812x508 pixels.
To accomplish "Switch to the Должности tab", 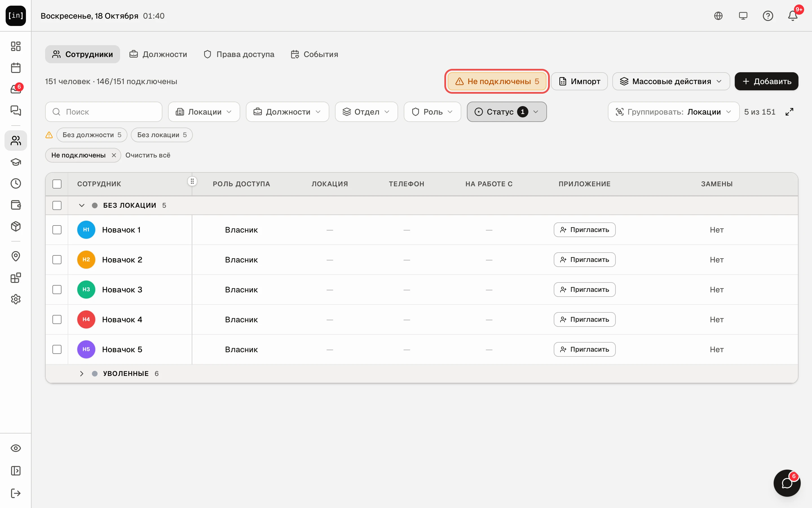I will point(158,54).
